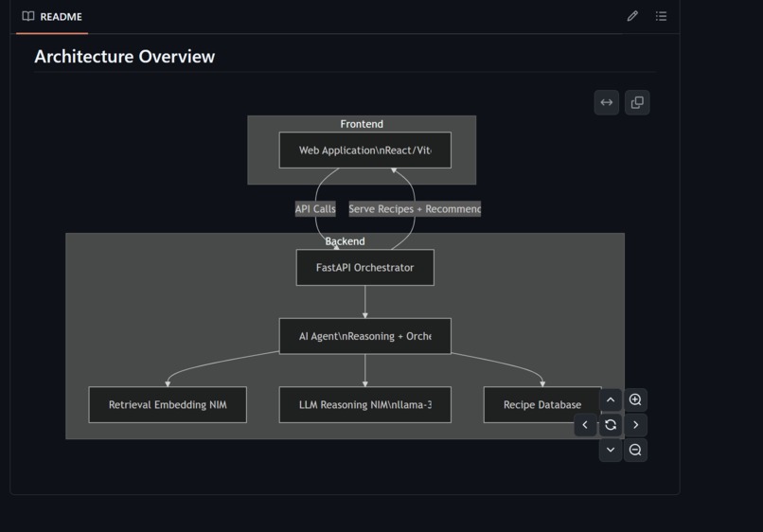Click the Recipe Database node
The width and height of the screenshot is (763, 532).
tap(542, 405)
